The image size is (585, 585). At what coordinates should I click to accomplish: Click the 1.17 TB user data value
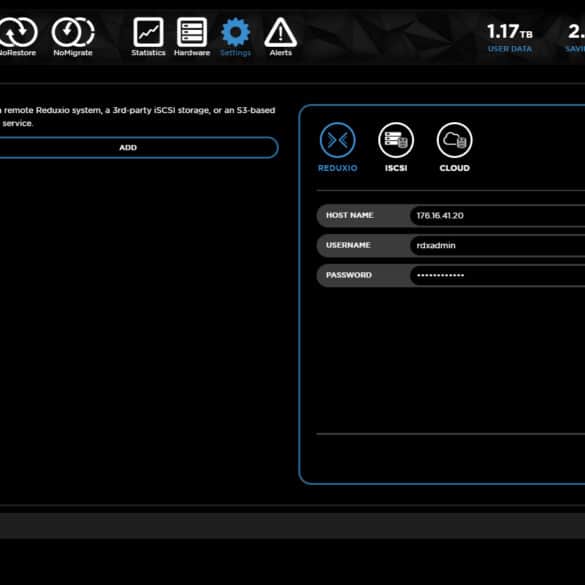pos(510,32)
